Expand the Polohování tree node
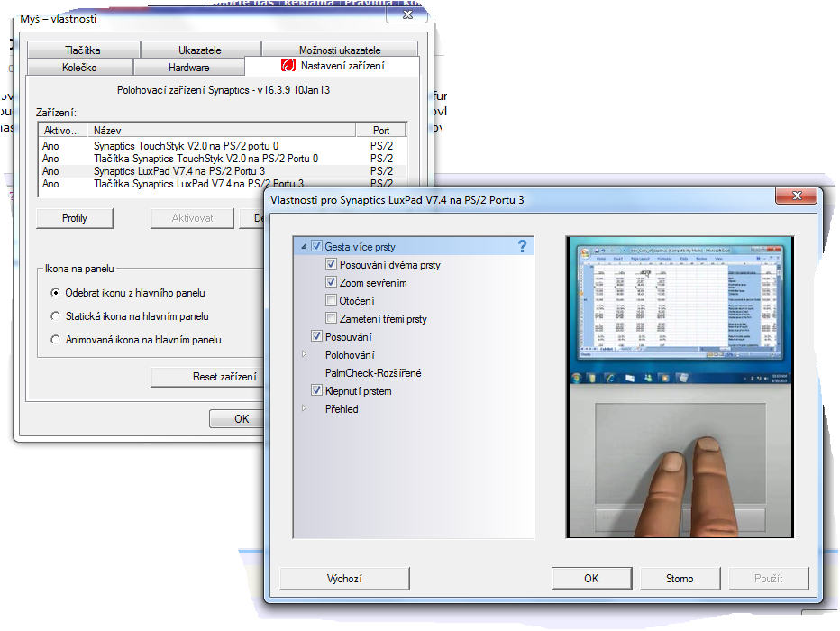The width and height of the screenshot is (840, 631). point(304,354)
